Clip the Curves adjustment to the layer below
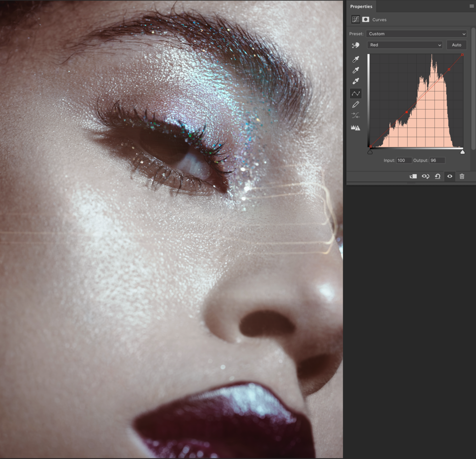 coord(413,176)
